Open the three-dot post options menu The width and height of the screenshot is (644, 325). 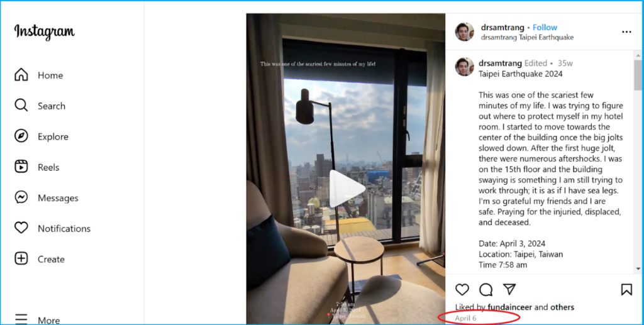click(x=626, y=32)
